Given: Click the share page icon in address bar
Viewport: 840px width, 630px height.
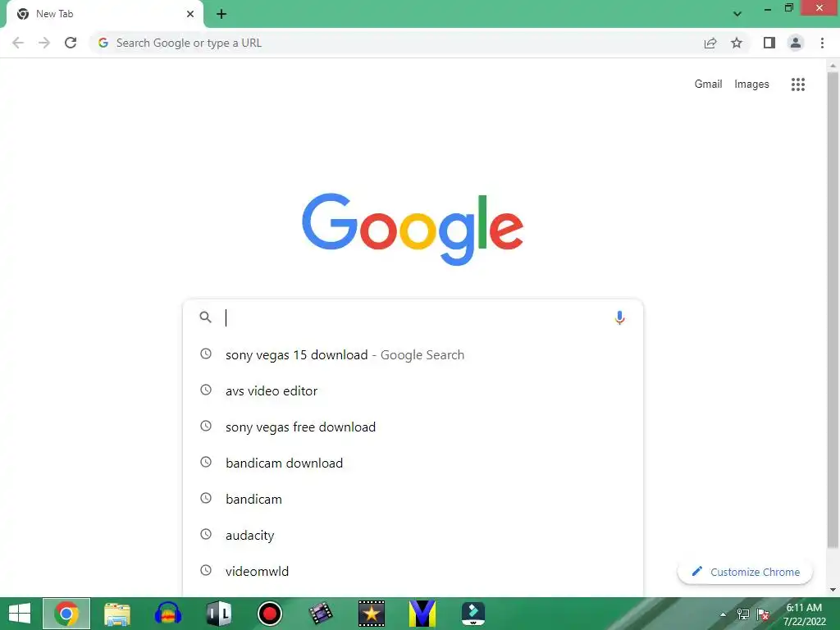Looking at the screenshot, I should point(710,43).
